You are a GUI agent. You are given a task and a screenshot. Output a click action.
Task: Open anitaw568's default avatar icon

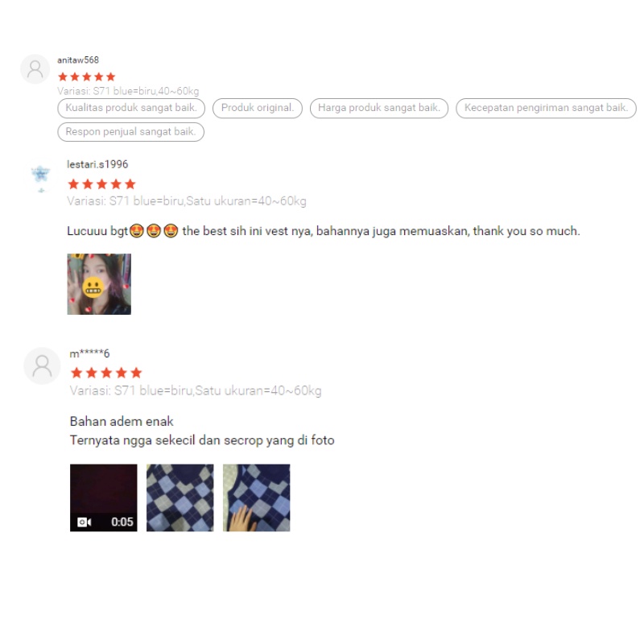(35, 69)
